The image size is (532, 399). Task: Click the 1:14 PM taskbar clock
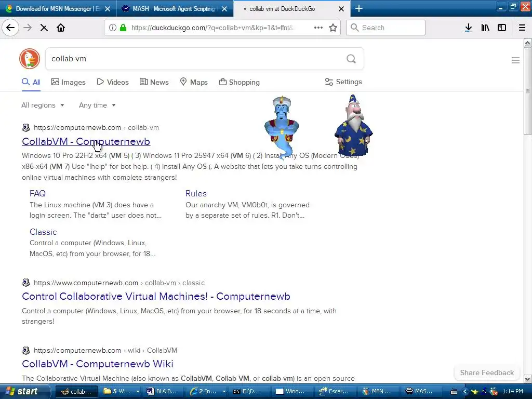[513, 392]
